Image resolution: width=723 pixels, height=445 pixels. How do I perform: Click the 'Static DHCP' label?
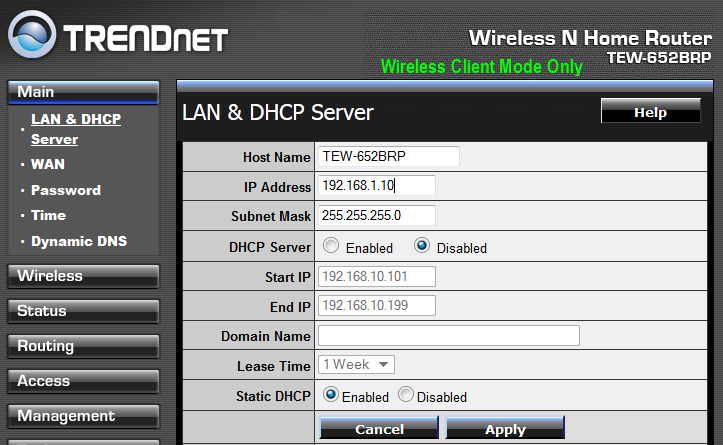[273, 396]
